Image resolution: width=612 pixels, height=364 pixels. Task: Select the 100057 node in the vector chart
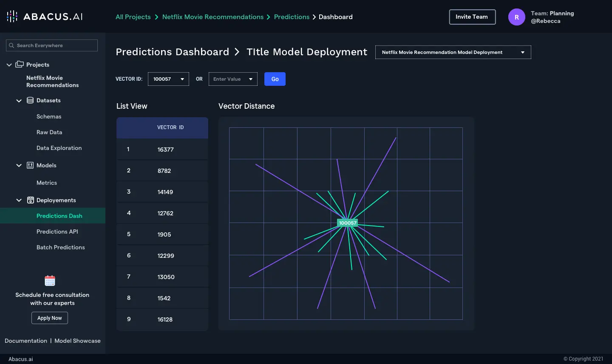point(348,223)
